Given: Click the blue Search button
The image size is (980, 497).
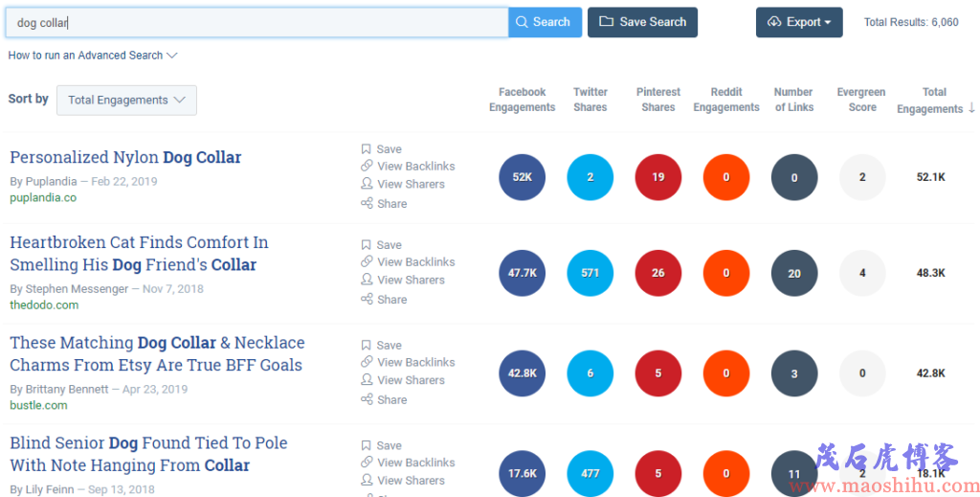Looking at the screenshot, I should (545, 22).
